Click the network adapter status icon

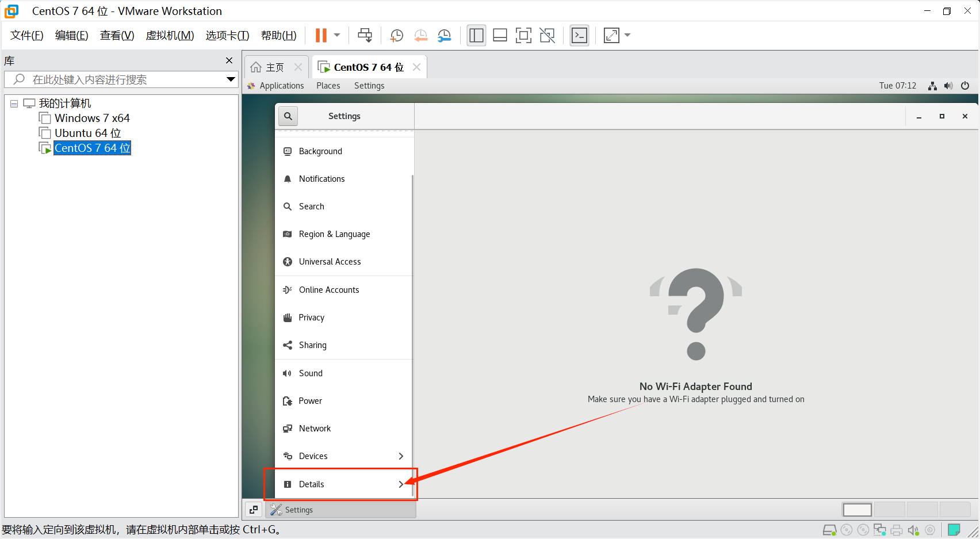point(880,530)
